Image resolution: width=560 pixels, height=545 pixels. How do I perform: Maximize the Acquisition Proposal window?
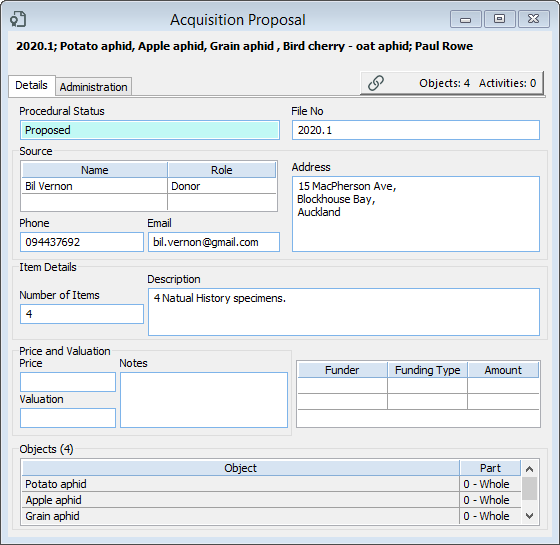pyautogui.click(x=499, y=19)
